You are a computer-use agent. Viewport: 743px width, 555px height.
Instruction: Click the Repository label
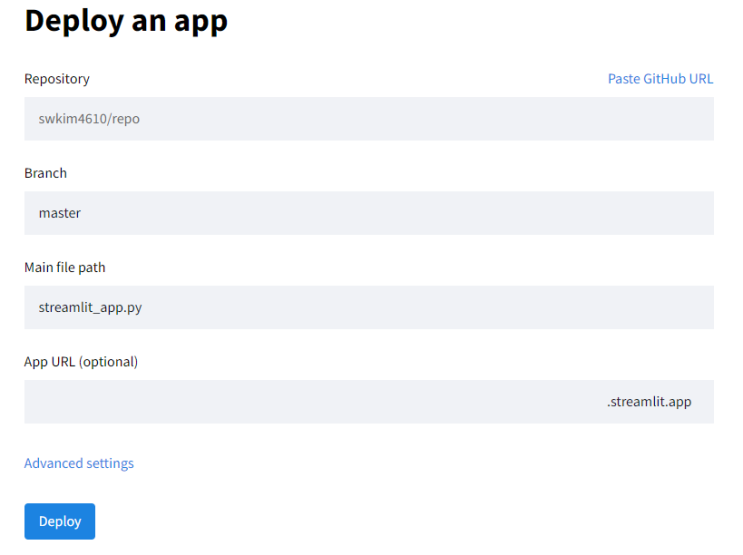(57, 79)
